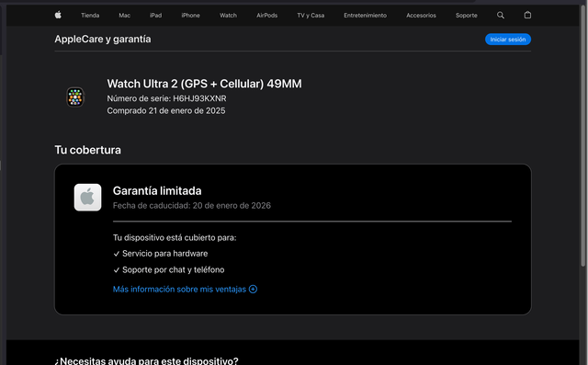Click the Apple Watch Ultra product thumbnail
Image resolution: width=588 pixels, height=365 pixels.
(x=75, y=97)
